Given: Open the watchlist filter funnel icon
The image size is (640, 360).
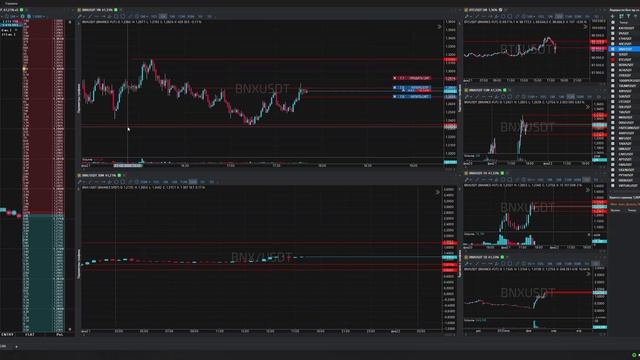Looking at the screenshot, I should pyautogui.click(x=629, y=16).
